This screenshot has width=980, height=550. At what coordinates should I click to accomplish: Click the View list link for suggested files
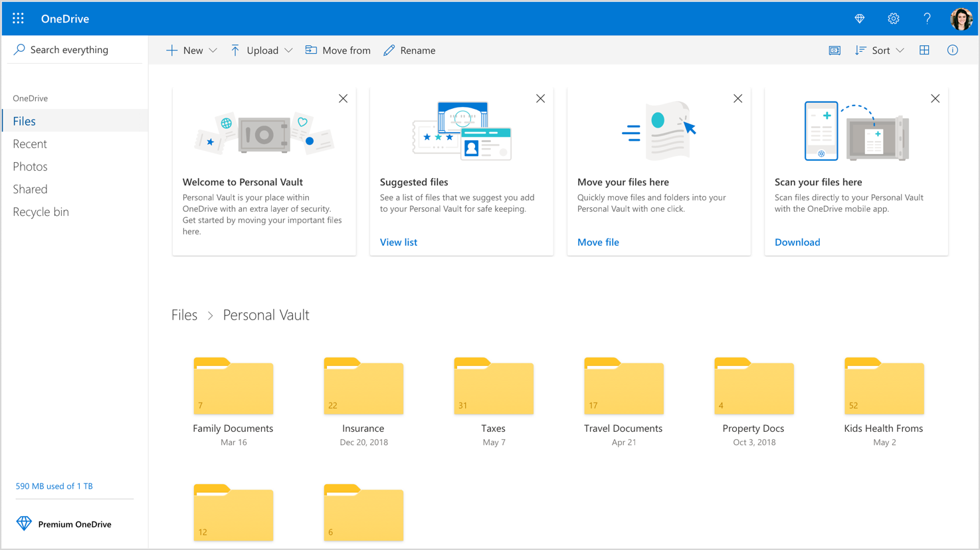(398, 242)
